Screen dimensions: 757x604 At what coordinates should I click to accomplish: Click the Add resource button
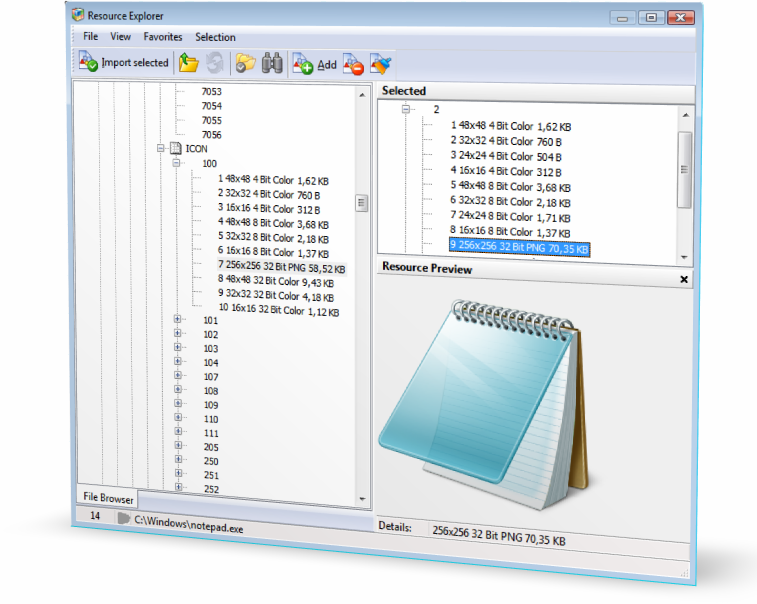click(314, 65)
